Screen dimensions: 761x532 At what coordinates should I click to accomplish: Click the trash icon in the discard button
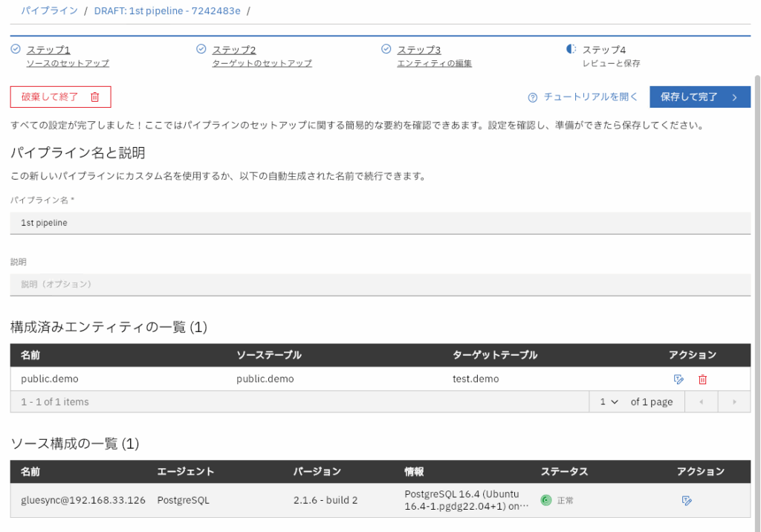(x=94, y=97)
